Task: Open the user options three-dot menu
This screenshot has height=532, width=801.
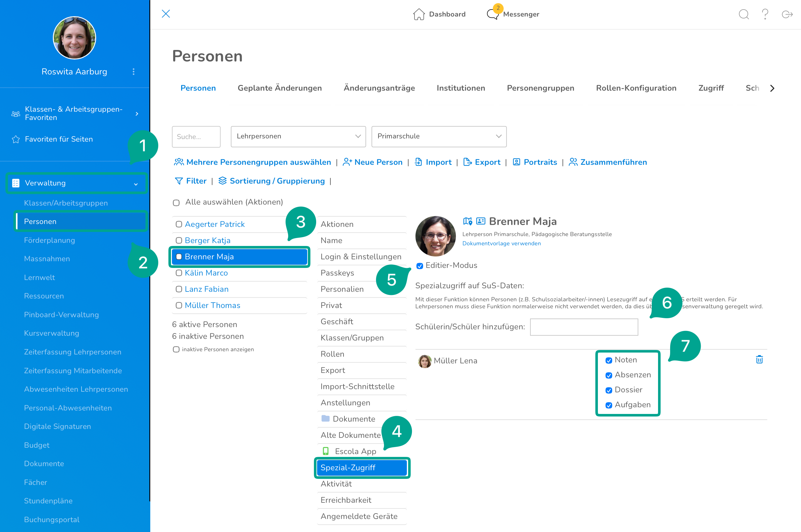Action: pyautogui.click(x=134, y=72)
